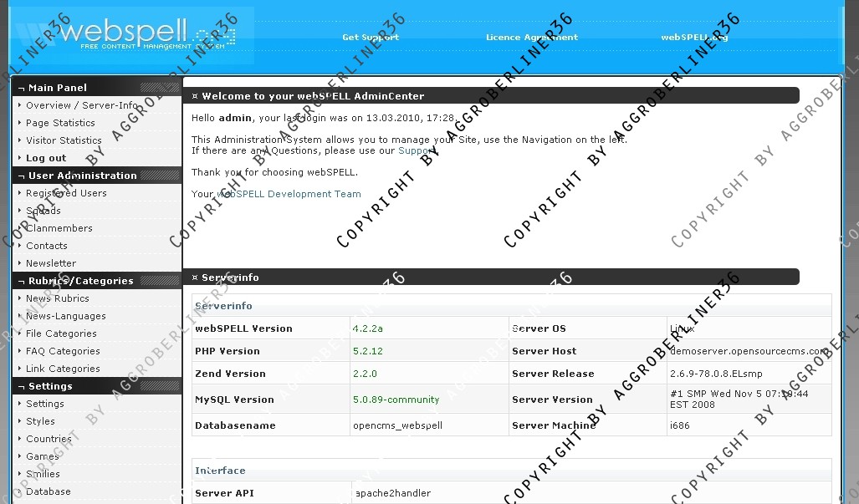Select Clanmembers in sidebar
The image size is (859, 504).
59,228
